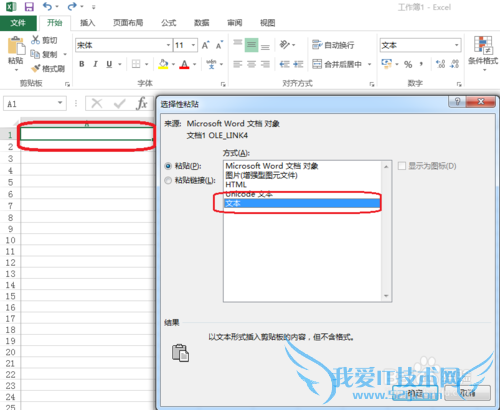Increase decimal places

[x=440, y=64]
